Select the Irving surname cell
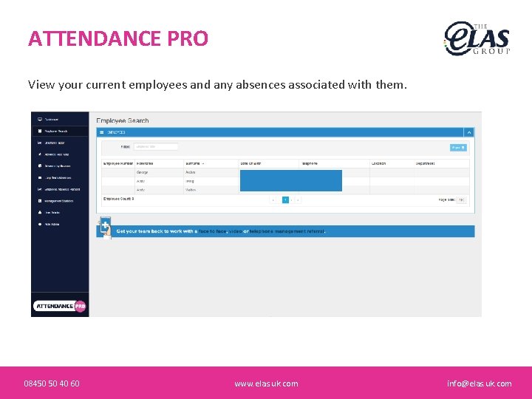 (211, 181)
